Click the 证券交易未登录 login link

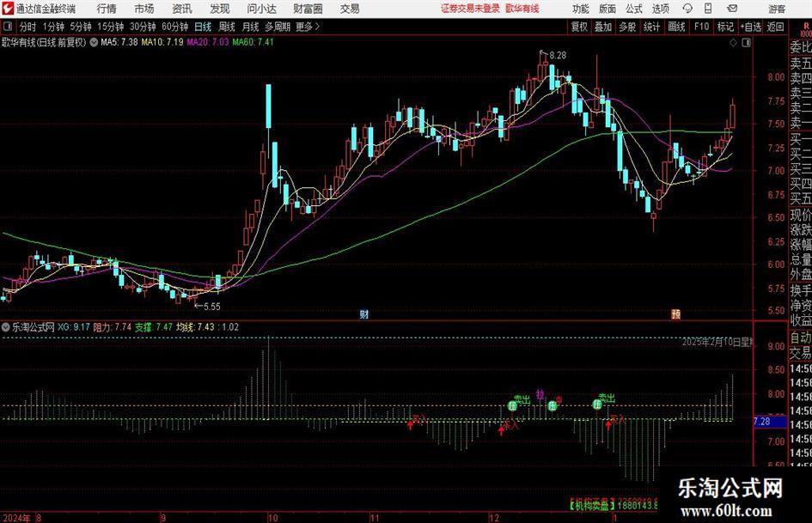470,9
